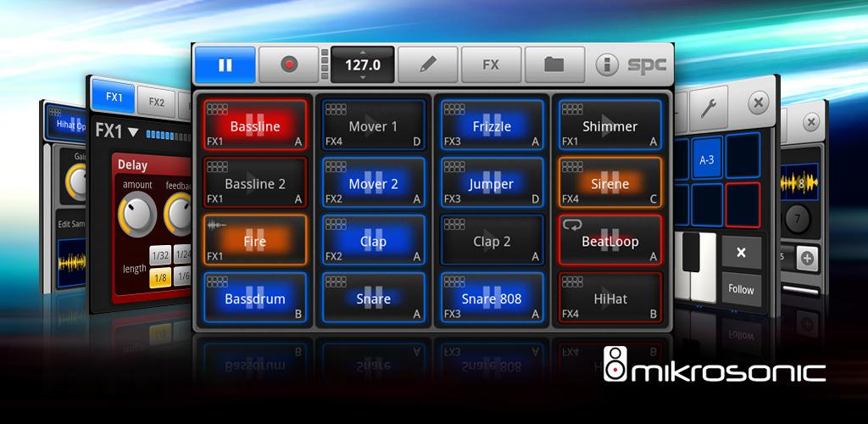Viewport: 868px width, 424px height.
Task: Trigger the Clap 2 pad
Action: coord(492,240)
